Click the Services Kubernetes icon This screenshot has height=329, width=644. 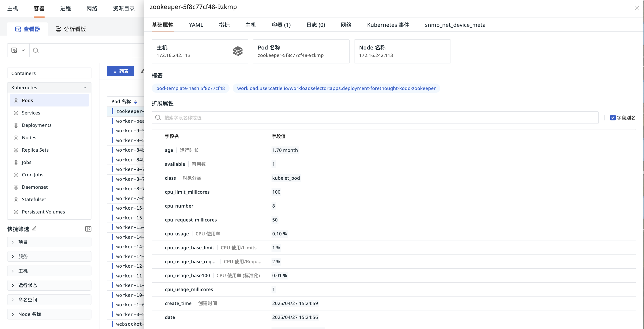click(16, 113)
